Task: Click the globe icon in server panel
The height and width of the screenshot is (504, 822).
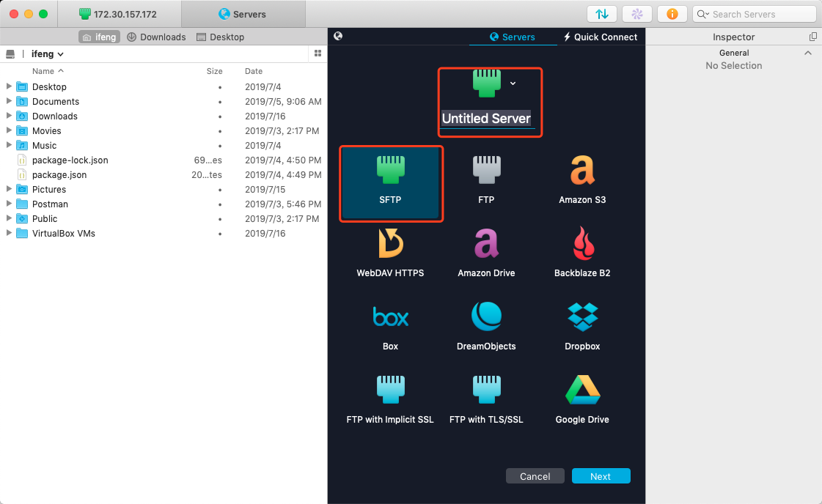Action: click(x=338, y=36)
